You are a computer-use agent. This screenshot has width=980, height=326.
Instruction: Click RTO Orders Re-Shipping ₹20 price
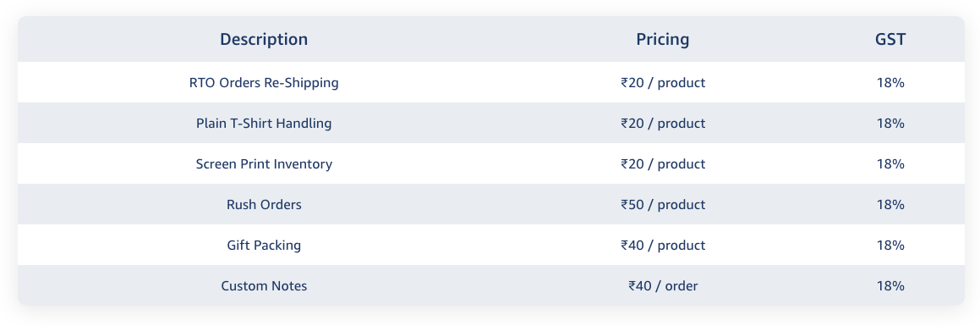click(663, 83)
